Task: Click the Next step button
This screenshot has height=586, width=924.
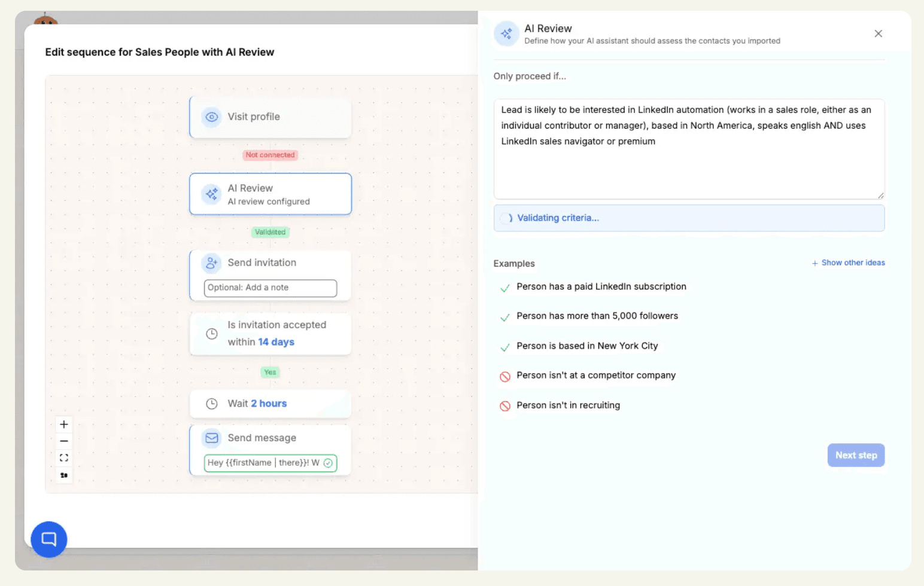Action: pos(856,456)
